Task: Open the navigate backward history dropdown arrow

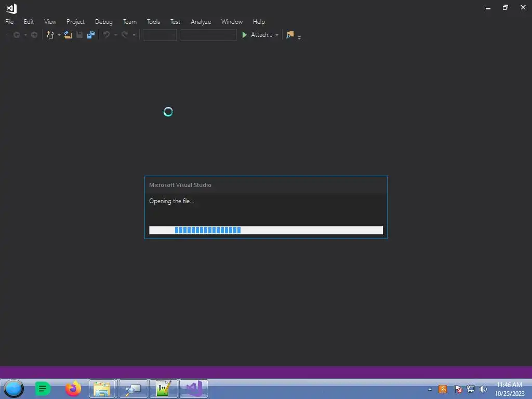Action: (25, 35)
